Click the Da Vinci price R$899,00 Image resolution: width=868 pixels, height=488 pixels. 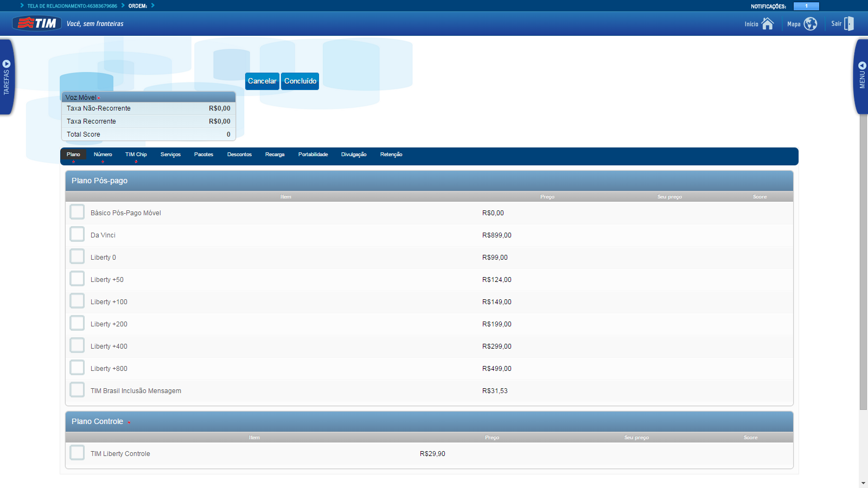pos(497,235)
